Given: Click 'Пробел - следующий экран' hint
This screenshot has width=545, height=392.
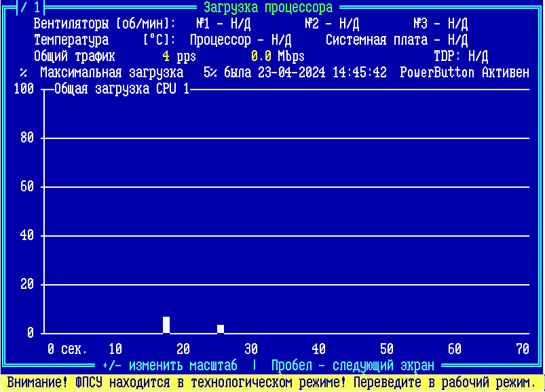Looking at the screenshot, I should (x=352, y=365).
